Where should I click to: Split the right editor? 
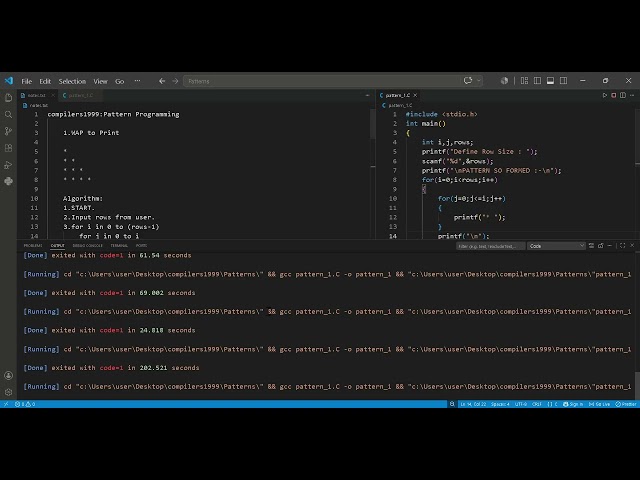[623, 95]
